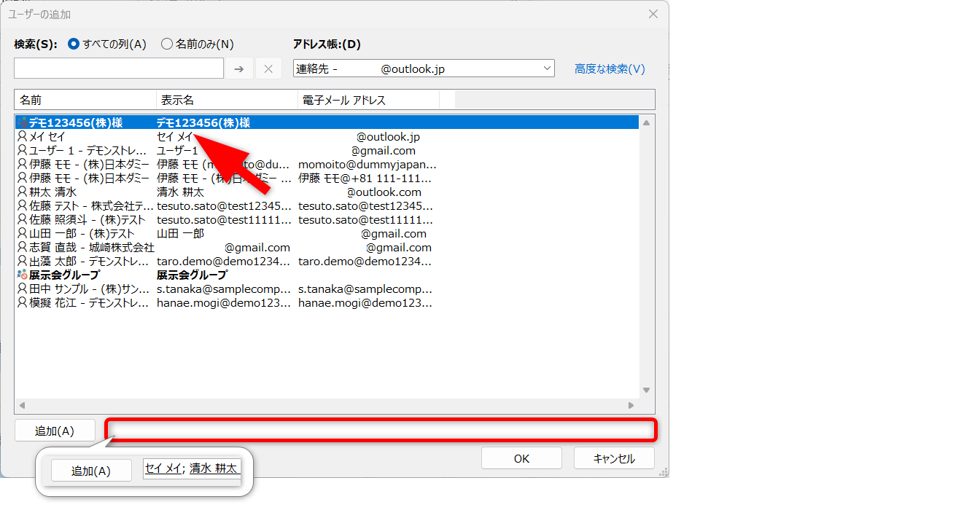The width and height of the screenshot is (980, 510).
Task: Clear search with the X button
Action: point(268,68)
